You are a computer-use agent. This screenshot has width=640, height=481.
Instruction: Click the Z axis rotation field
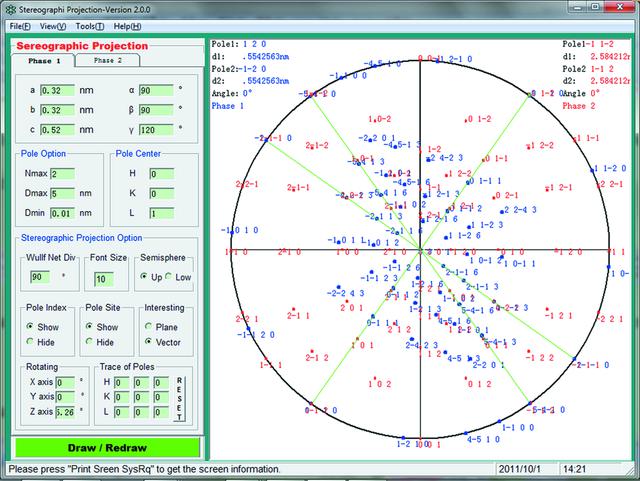point(65,412)
